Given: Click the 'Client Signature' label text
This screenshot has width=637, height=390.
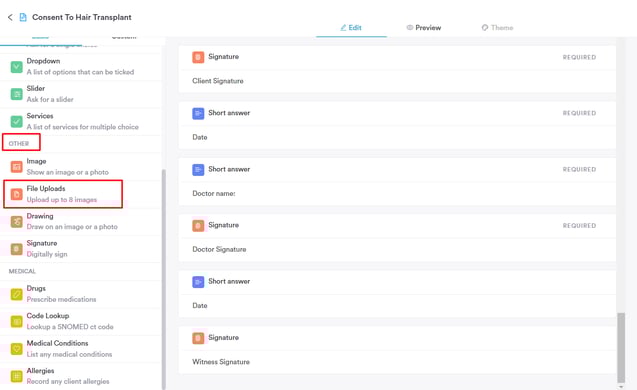Looking at the screenshot, I should pyautogui.click(x=218, y=81).
